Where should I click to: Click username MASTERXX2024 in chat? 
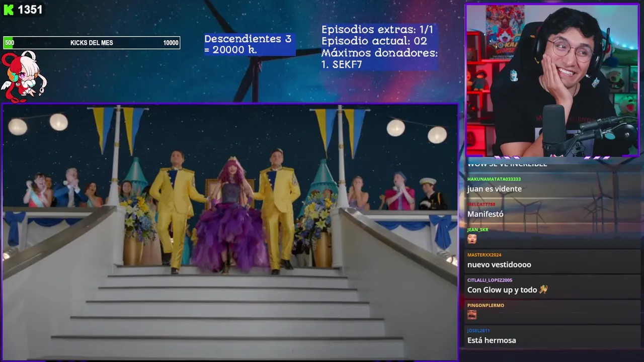pyautogui.click(x=484, y=255)
